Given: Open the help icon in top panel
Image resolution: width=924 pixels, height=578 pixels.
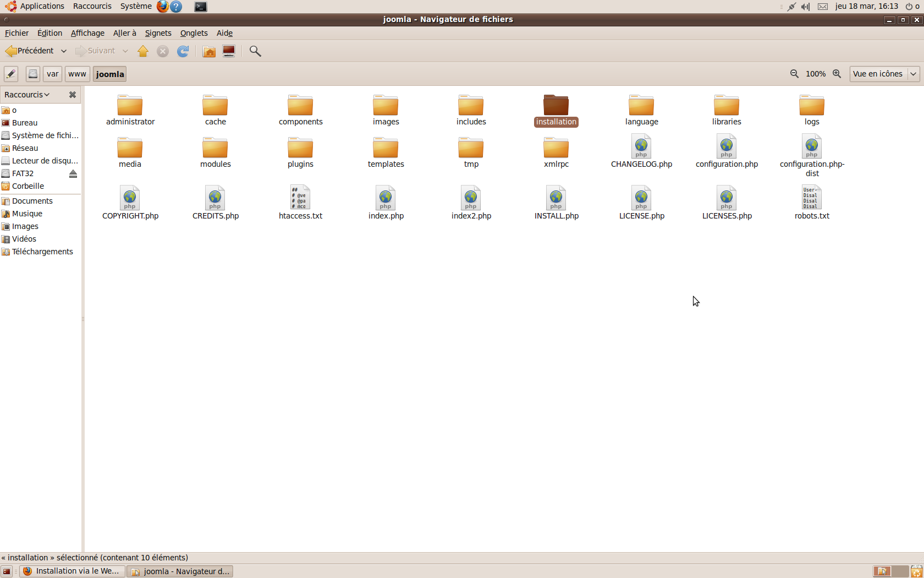Looking at the screenshot, I should click(x=176, y=7).
